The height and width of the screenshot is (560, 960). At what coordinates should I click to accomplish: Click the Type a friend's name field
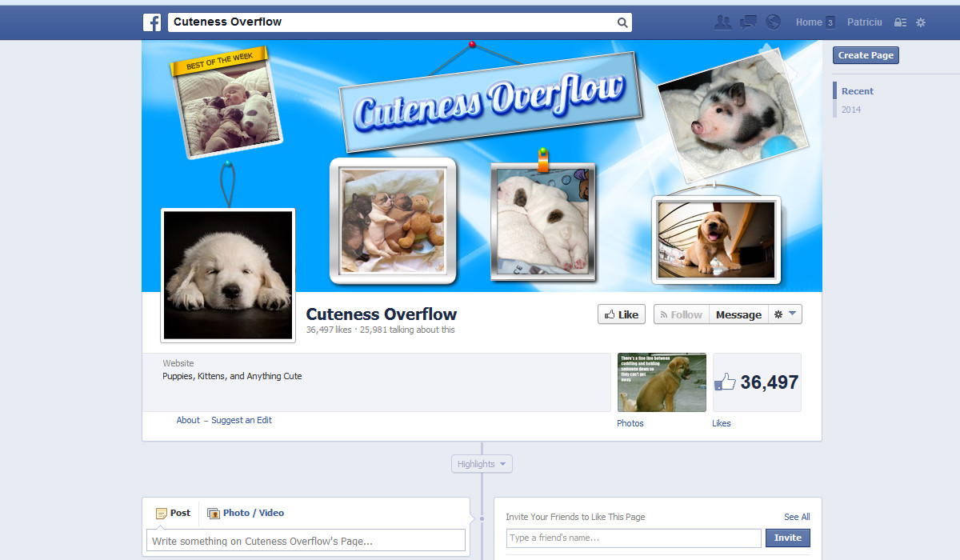tap(634, 538)
